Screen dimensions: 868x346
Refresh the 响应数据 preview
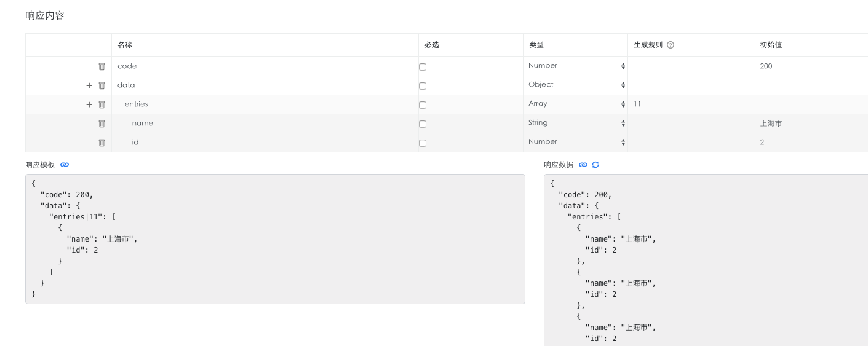595,165
